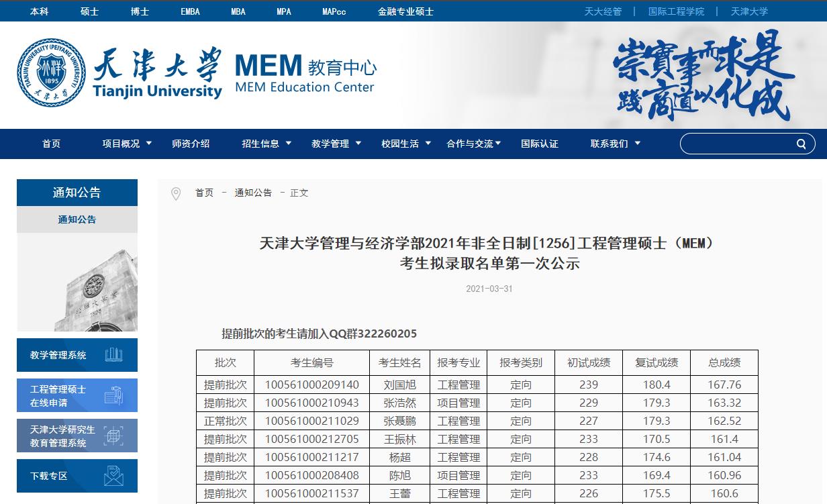
Task: Expand the 联系我们 dropdown
Action: click(609, 143)
